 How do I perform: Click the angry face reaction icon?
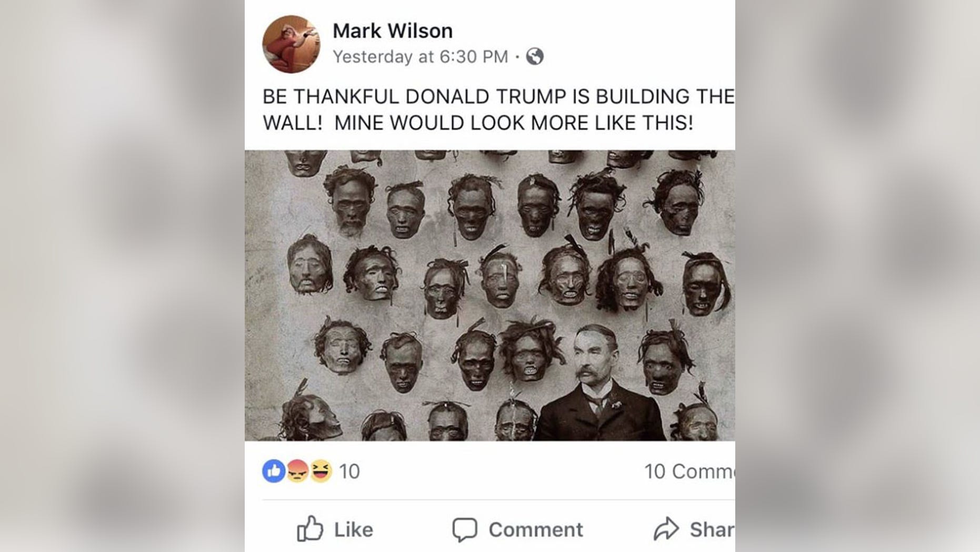[297, 471]
